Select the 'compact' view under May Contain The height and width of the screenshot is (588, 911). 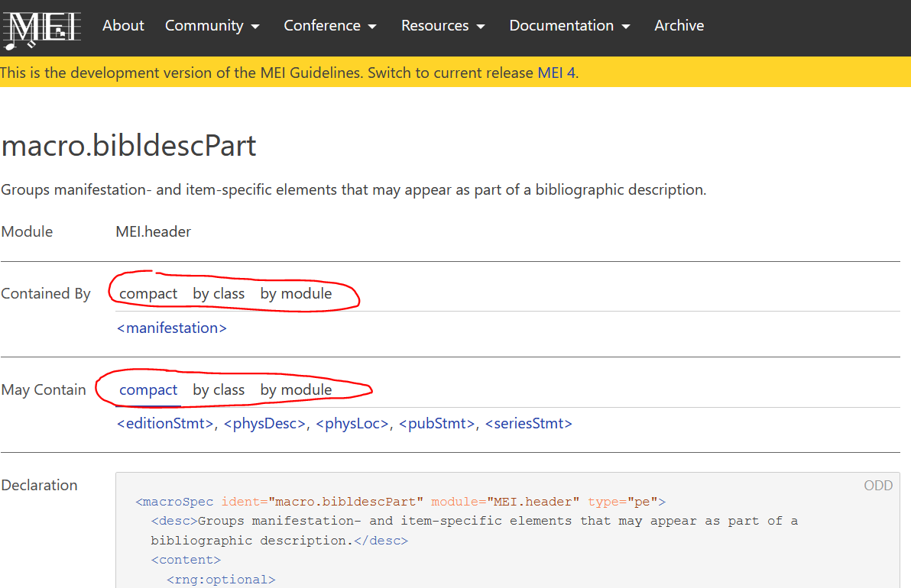click(x=148, y=389)
